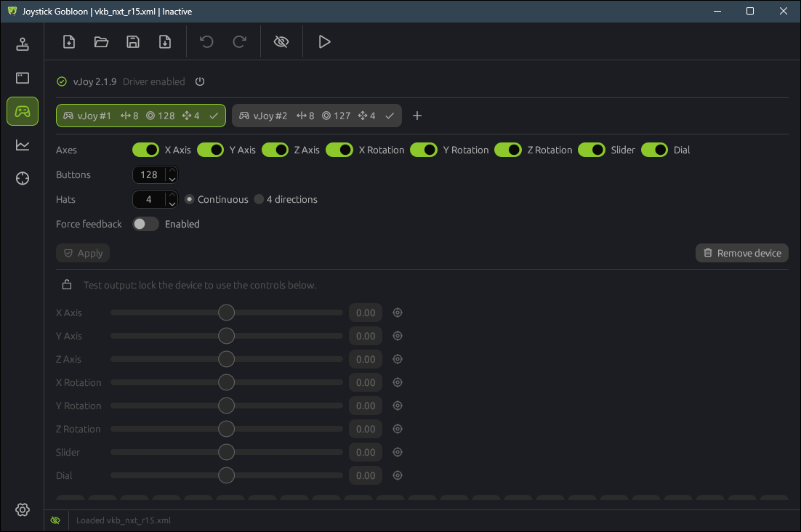Click the X Axis test slider handle

(226, 313)
